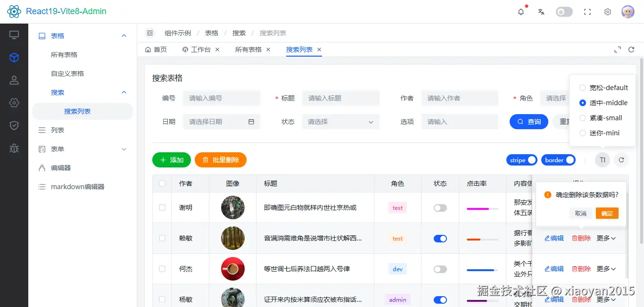The height and width of the screenshot is (307, 644).
Task: Select the gear system sidebar icon
Action: (x=14, y=103)
